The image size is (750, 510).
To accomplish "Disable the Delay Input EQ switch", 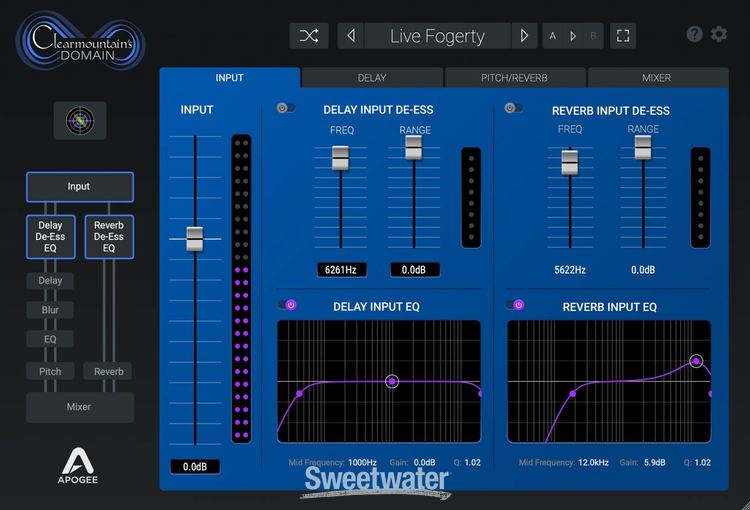I will point(287,305).
